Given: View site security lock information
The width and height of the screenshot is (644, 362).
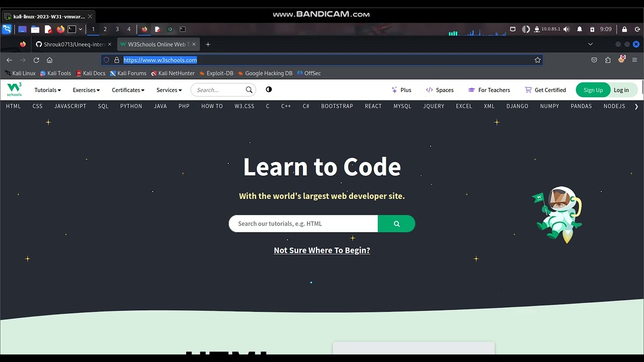Looking at the screenshot, I should pos(117,60).
